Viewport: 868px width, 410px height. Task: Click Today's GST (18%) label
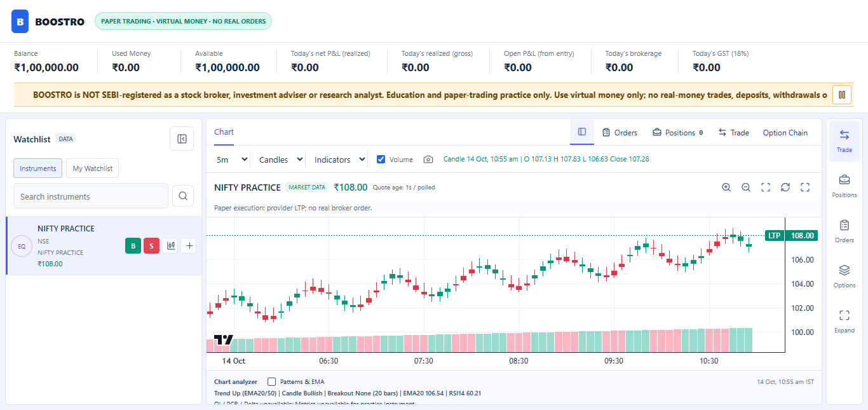point(721,53)
